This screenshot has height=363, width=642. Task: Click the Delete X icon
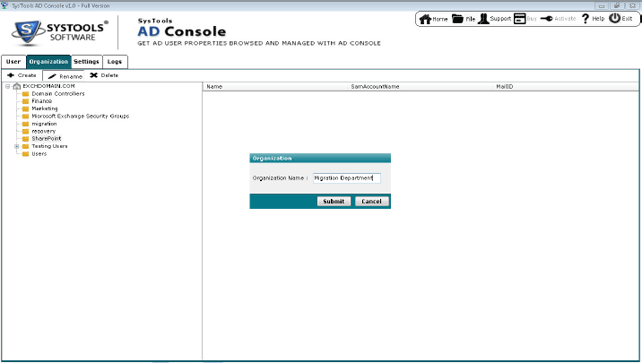click(94, 75)
